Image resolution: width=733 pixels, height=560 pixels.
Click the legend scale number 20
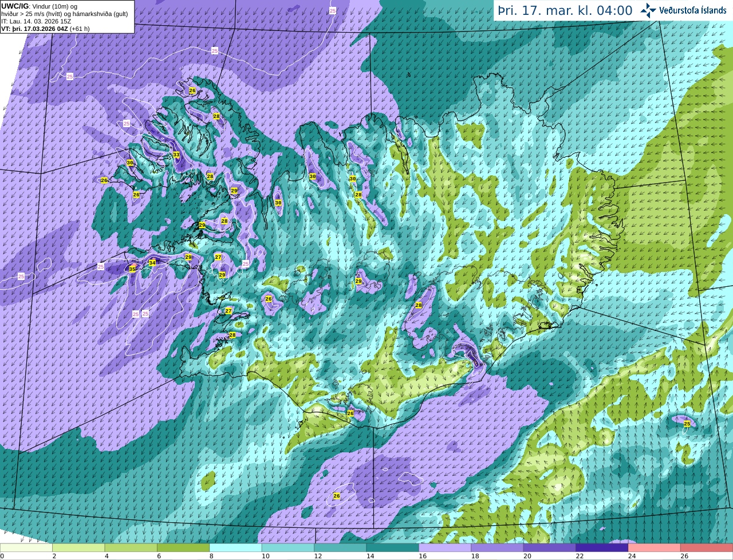(x=527, y=556)
